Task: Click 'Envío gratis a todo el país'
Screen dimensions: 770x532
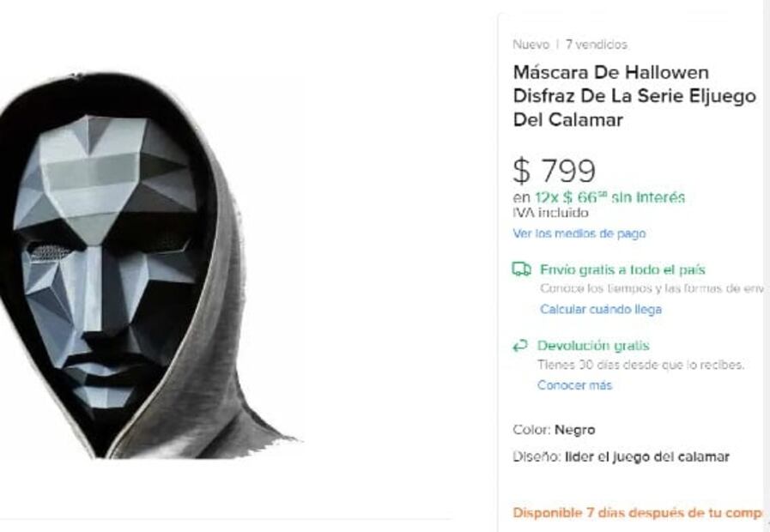Action: tap(622, 269)
